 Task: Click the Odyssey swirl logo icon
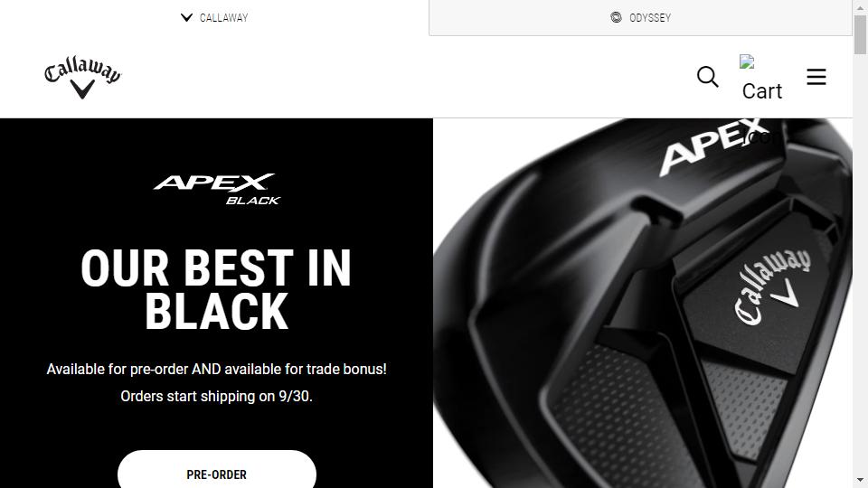616,17
